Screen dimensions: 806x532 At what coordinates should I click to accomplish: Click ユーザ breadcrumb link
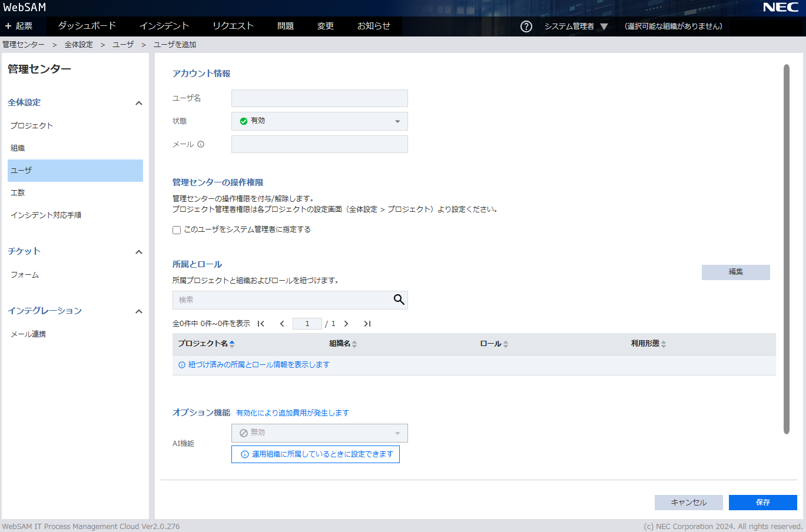tap(124, 45)
